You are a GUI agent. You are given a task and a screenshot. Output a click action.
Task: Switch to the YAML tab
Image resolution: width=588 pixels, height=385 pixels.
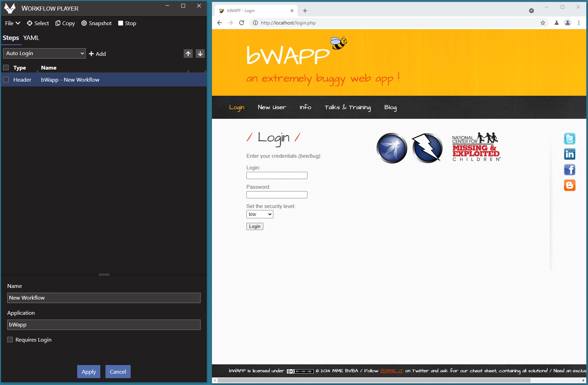tap(31, 38)
